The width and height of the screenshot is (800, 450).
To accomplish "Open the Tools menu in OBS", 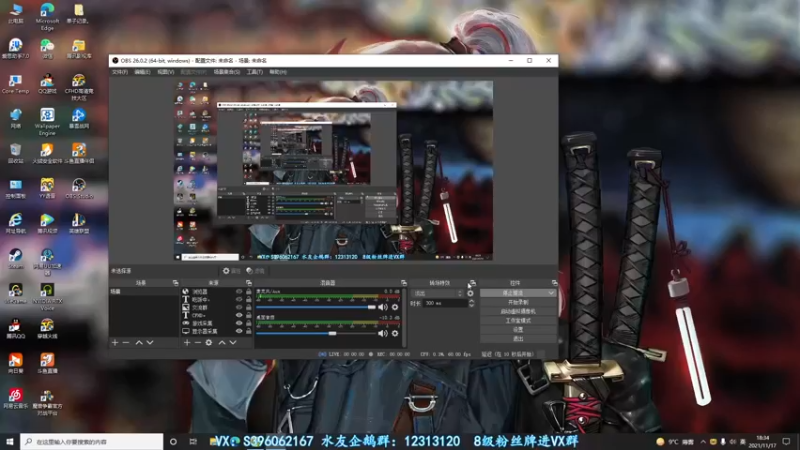I will click(255, 72).
